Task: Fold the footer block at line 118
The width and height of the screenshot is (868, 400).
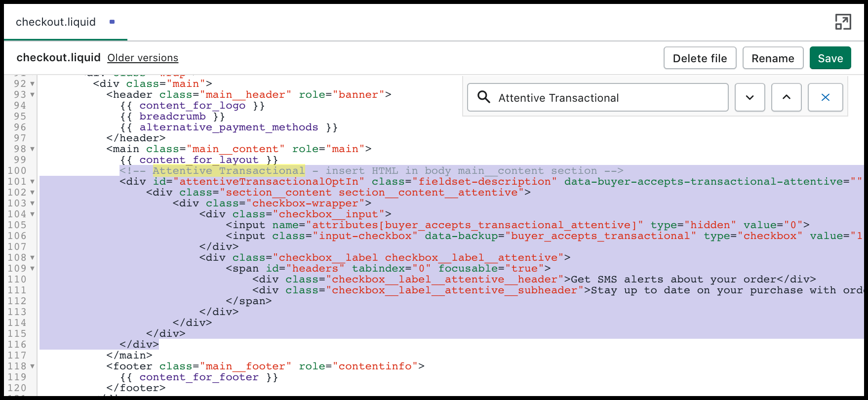Action: tap(33, 366)
